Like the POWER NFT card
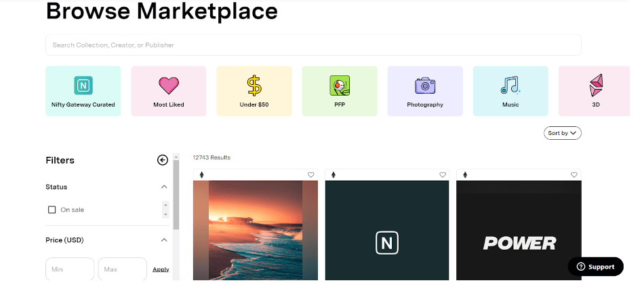 (x=573, y=175)
